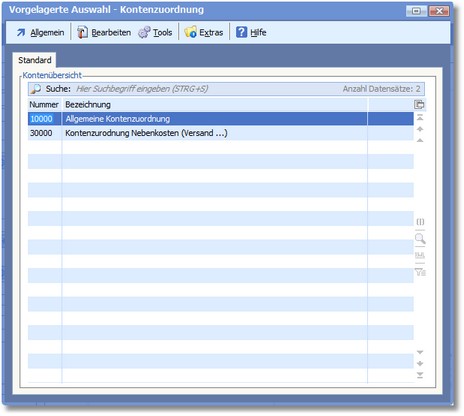The height and width of the screenshot is (416, 464).
Task: Click the brackets icon in the side strip
Action: point(420,222)
